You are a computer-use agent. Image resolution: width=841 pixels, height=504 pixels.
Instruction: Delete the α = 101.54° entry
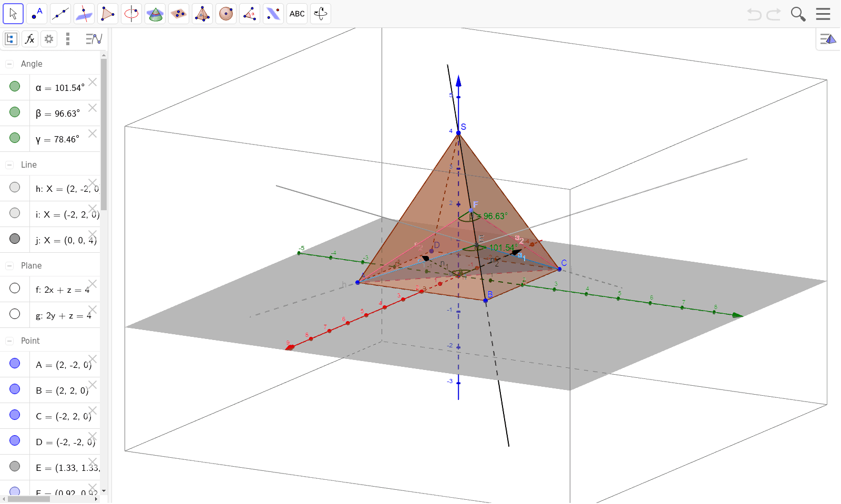pos(93,82)
